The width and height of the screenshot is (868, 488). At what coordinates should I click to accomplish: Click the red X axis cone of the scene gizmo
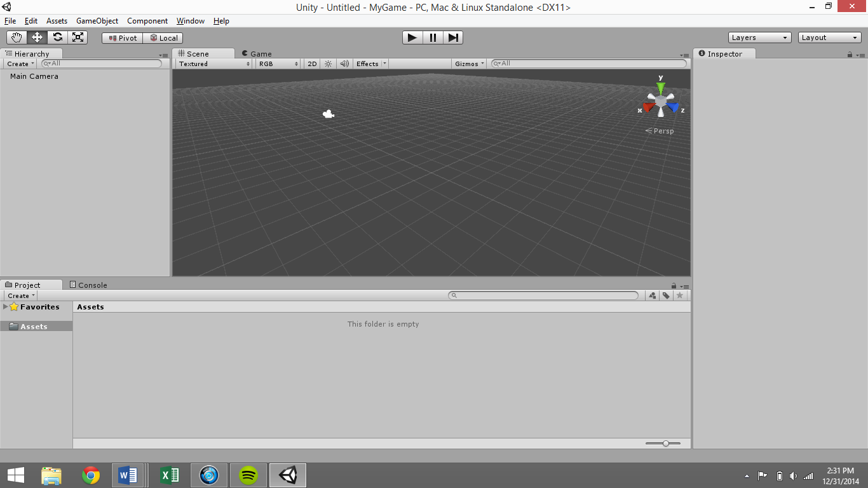pos(648,107)
